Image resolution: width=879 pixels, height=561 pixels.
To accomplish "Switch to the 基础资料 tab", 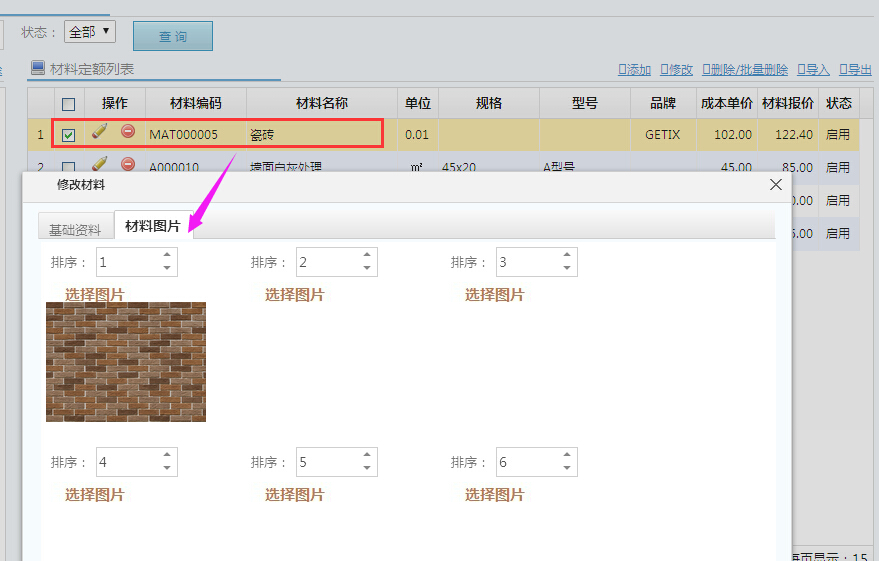I will click(x=75, y=229).
